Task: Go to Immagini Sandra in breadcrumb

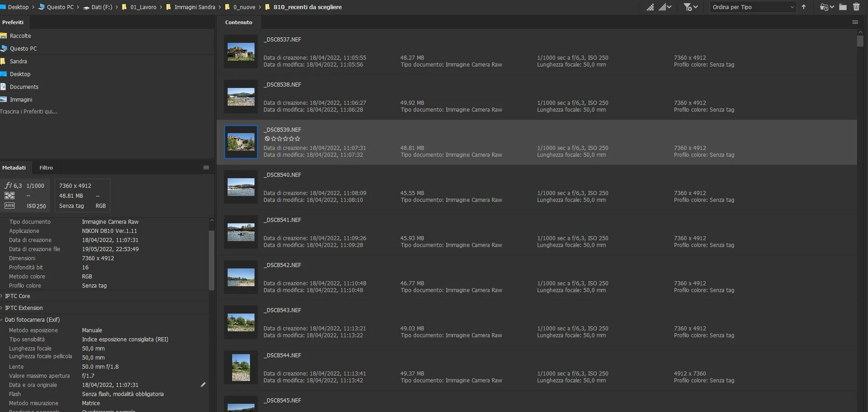Action: 194,7
